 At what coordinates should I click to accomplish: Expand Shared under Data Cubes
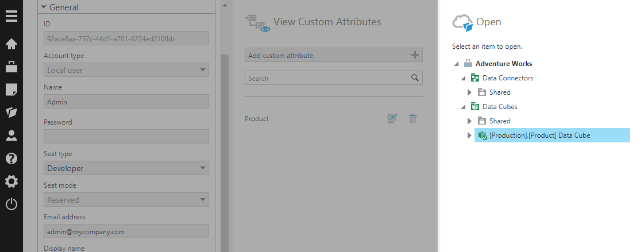pos(470,121)
